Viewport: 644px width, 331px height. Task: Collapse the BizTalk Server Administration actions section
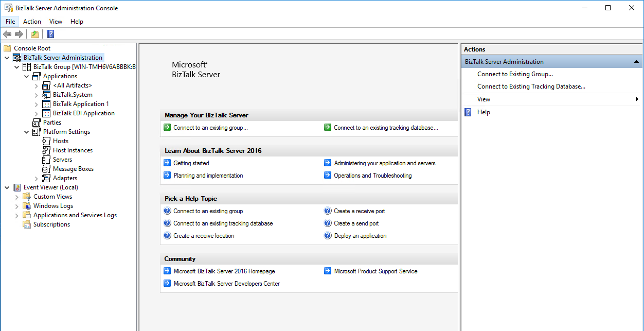click(637, 62)
